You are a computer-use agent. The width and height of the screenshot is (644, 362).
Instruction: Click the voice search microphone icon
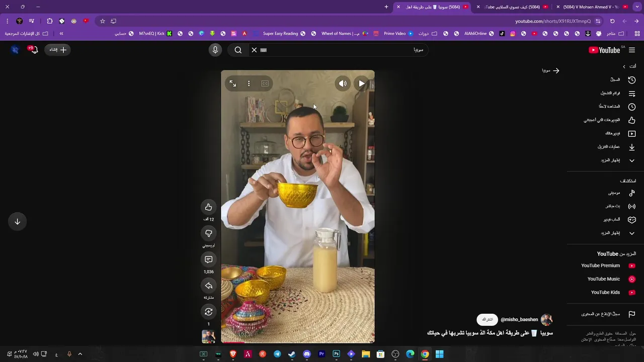pos(215,50)
